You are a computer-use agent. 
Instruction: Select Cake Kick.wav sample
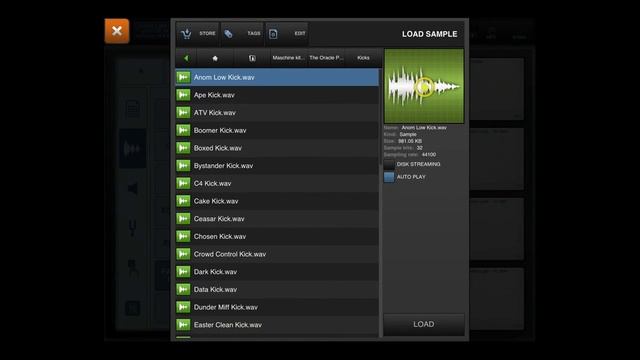(x=277, y=201)
